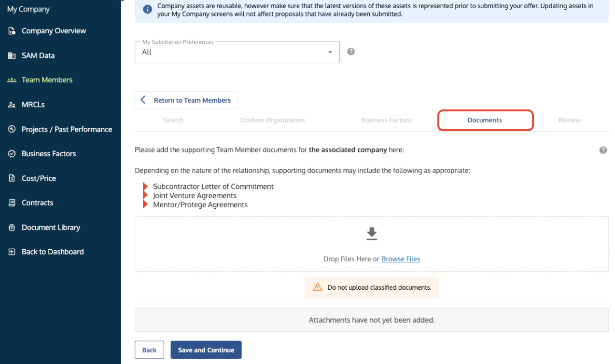615x364 pixels.
Task: Click the Drop Files Here upload area
Action: point(372,244)
